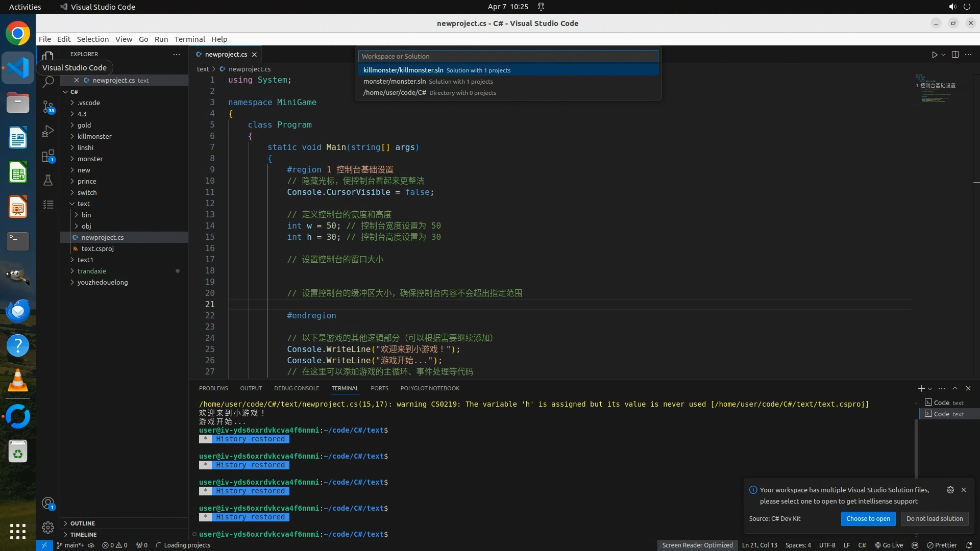Click the Workspace or Solution input field

tap(508, 56)
